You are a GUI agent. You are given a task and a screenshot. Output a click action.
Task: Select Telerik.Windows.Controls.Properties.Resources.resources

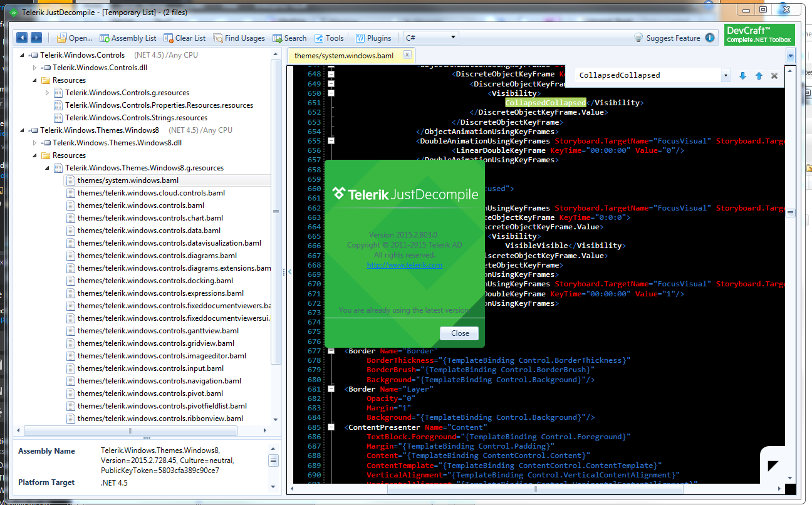(159, 105)
